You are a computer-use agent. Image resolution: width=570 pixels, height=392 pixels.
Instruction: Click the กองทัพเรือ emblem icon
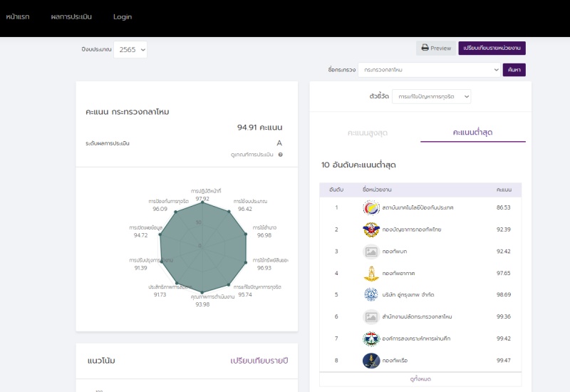370,361
